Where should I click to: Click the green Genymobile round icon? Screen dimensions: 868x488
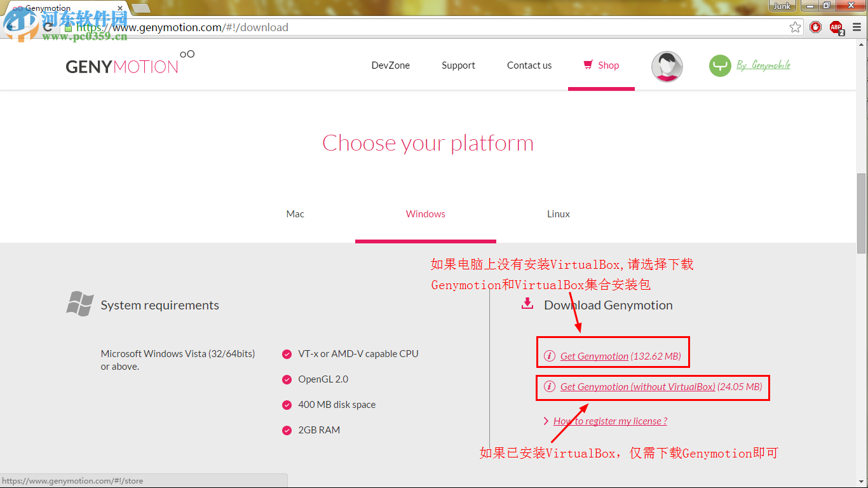720,65
